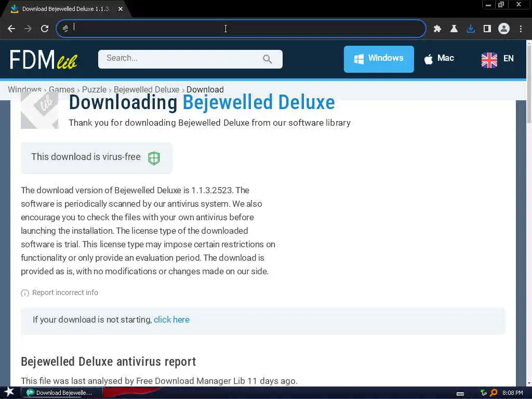The height and width of the screenshot is (399, 532).
Task: Open the taskbar start star icon
Action: (9, 392)
